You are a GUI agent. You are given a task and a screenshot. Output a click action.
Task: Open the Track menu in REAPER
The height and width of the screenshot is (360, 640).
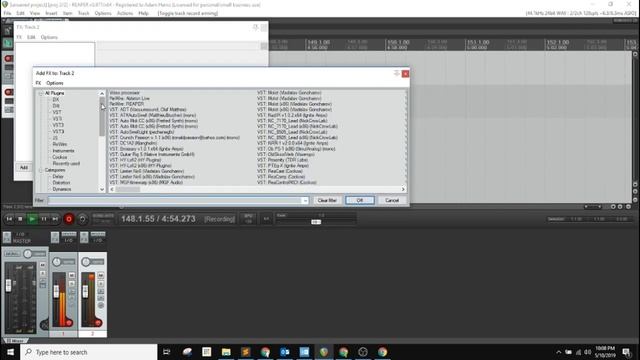83,13
